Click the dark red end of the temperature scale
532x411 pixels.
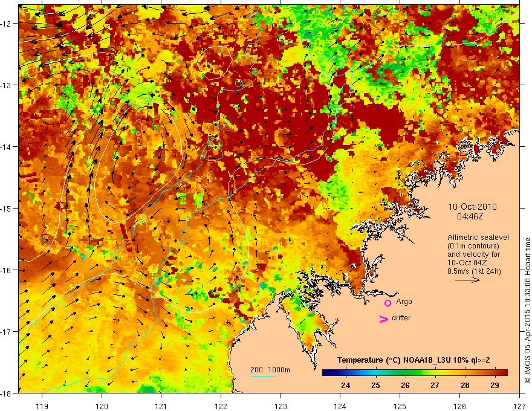tap(504, 373)
